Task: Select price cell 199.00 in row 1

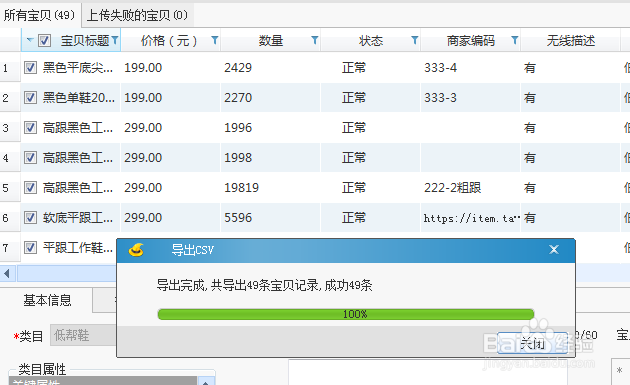Action: point(170,68)
